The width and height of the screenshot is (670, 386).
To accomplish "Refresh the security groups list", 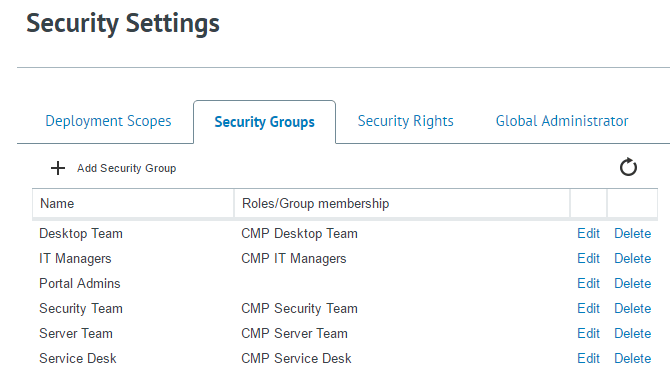I will [628, 167].
